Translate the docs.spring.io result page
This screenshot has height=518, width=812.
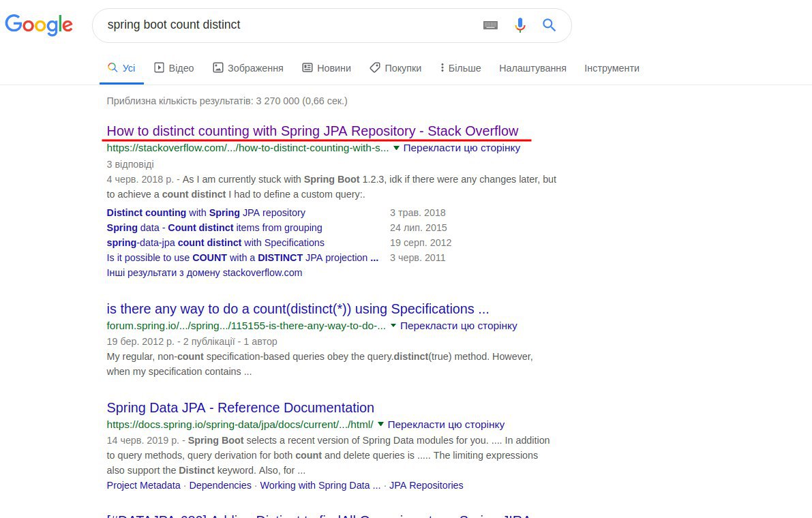tap(446, 425)
